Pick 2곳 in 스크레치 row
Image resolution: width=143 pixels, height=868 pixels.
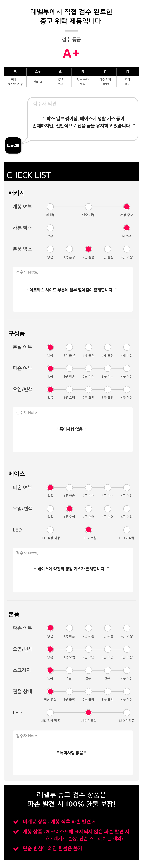point(89,670)
